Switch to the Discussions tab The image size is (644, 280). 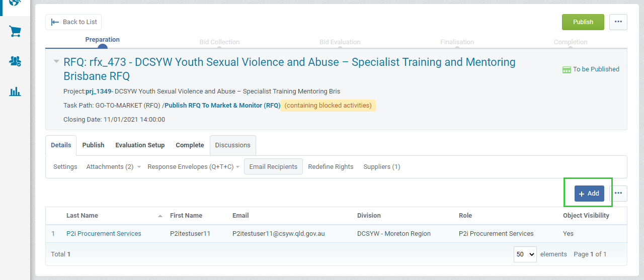(232, 145)
